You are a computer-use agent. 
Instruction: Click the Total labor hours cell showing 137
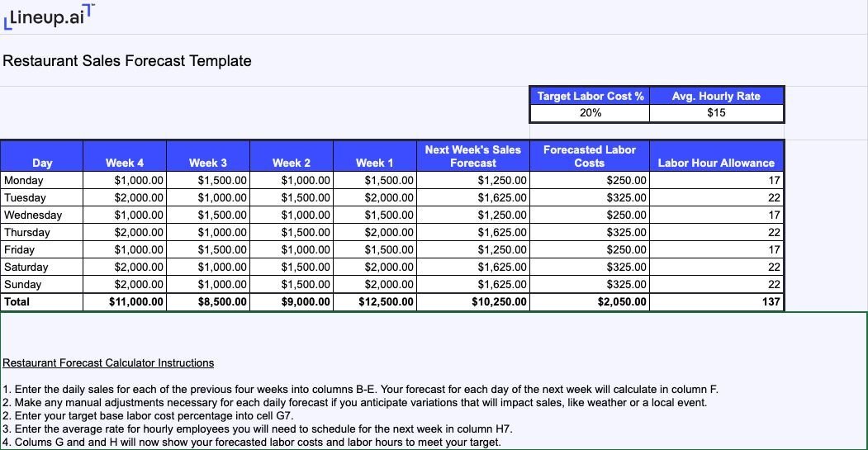(716, 302)
